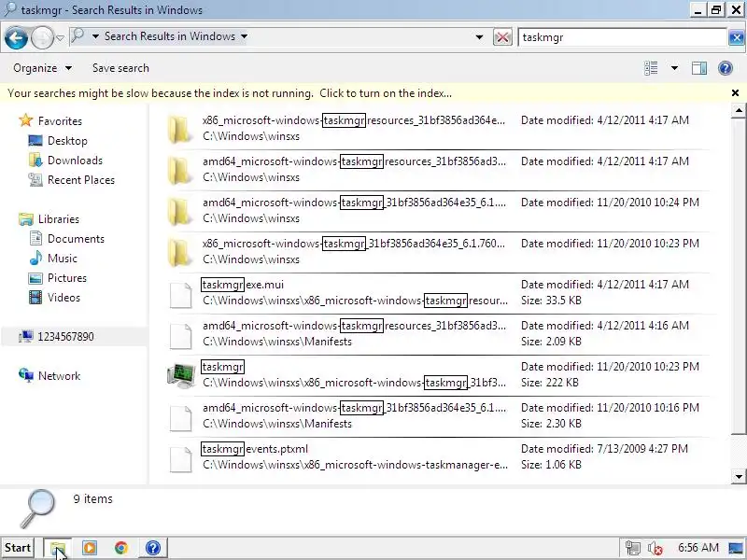
Task: Select folder amd64_microsoft-windows-taskmgr.resources modified 4/12/2011 4:17 AM
Action: tap(436, 170)
